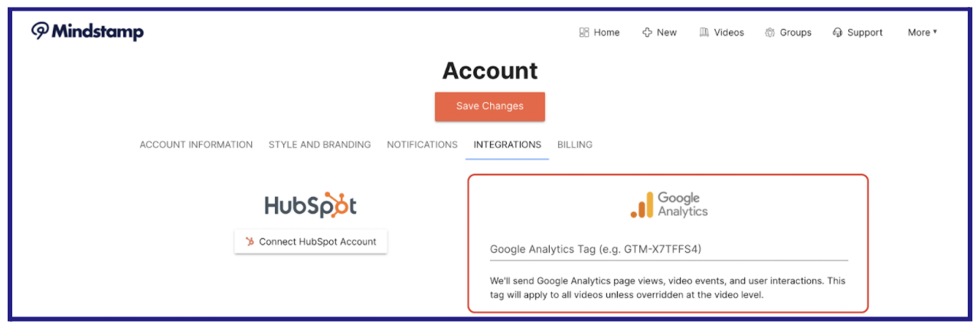Click the Support headset icon
The height and width of the screenshot is (331, 980).
click(838, 32)
